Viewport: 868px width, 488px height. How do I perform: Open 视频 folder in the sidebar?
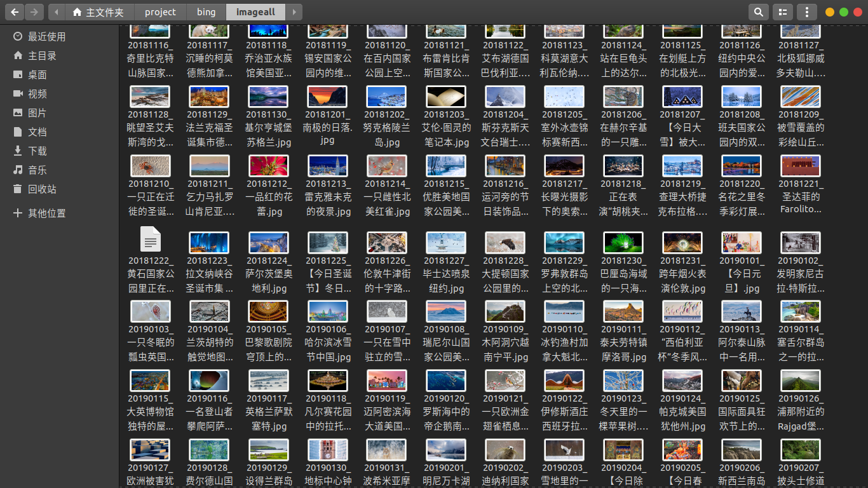pyautogui.click(x=60, y=94)
